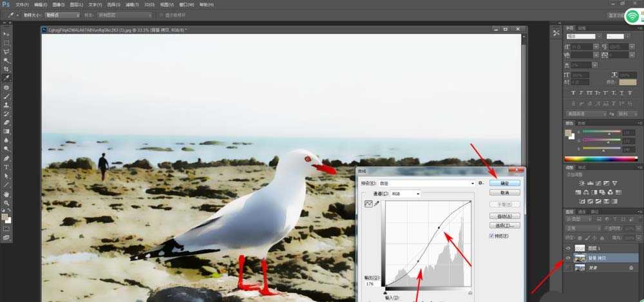Open the sample size dropdown in options bar

pos(62,15)
